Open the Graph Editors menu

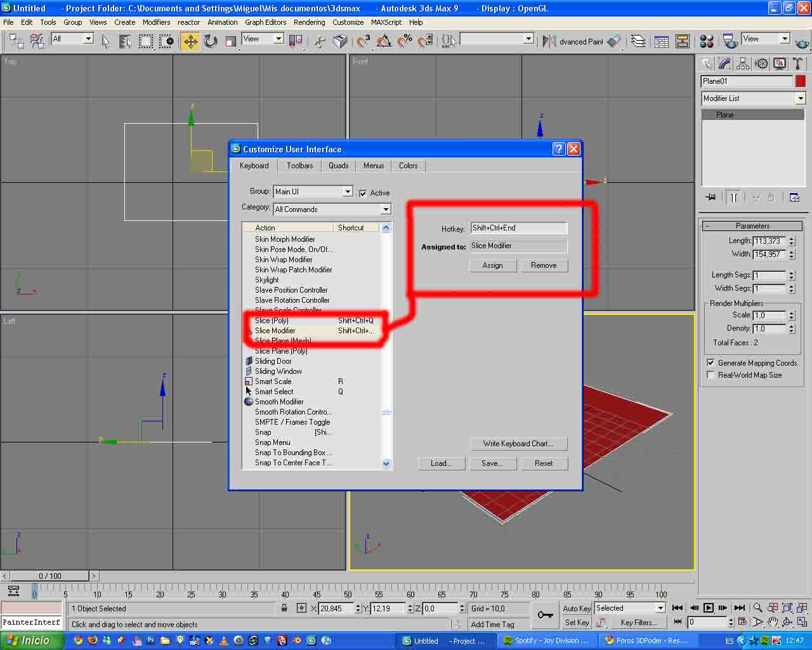[266, 22]
